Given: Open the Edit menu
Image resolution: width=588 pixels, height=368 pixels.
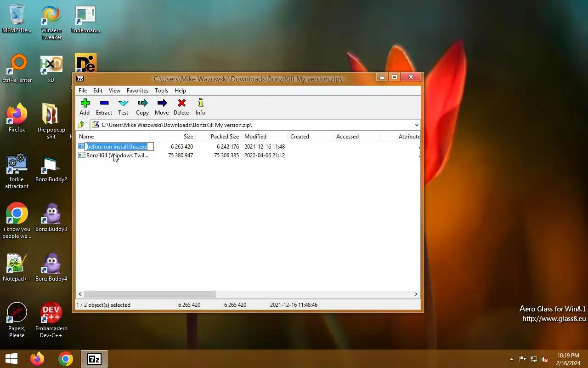Looking at the screenshot, I should coord(98,91).
